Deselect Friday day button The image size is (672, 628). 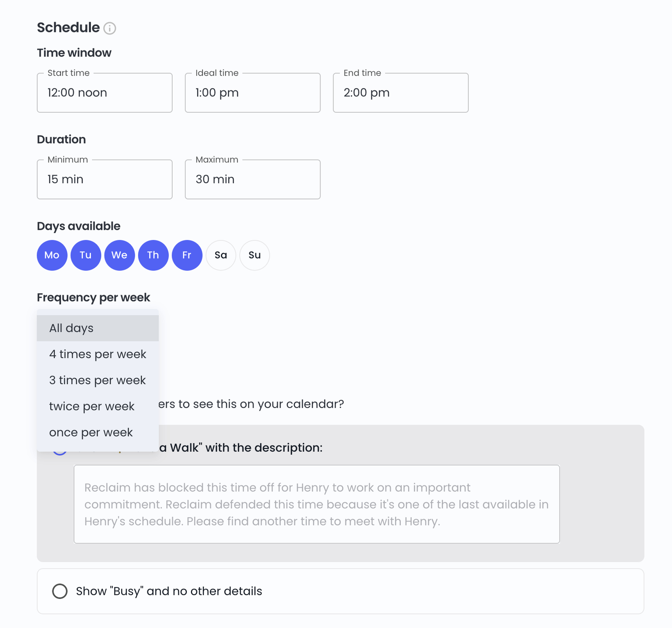[187, 255]
